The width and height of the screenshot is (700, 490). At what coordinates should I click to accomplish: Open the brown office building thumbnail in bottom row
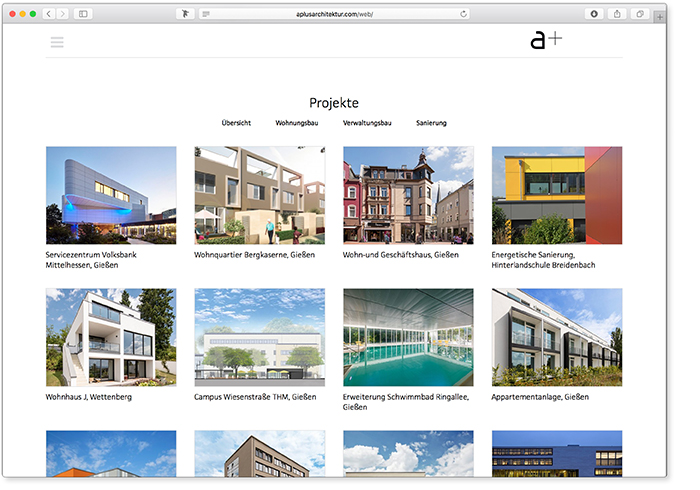[x=260, y=453]
